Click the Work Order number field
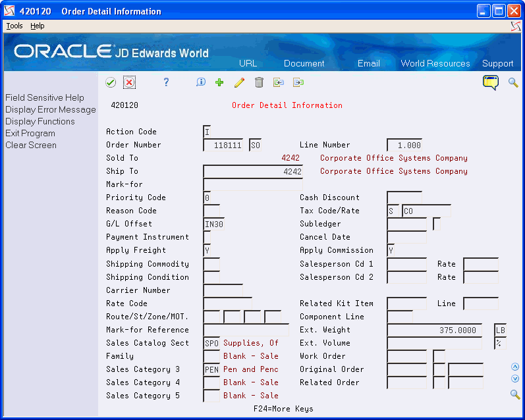The height and width of the screenshot is (420, 525). point(406,356)
